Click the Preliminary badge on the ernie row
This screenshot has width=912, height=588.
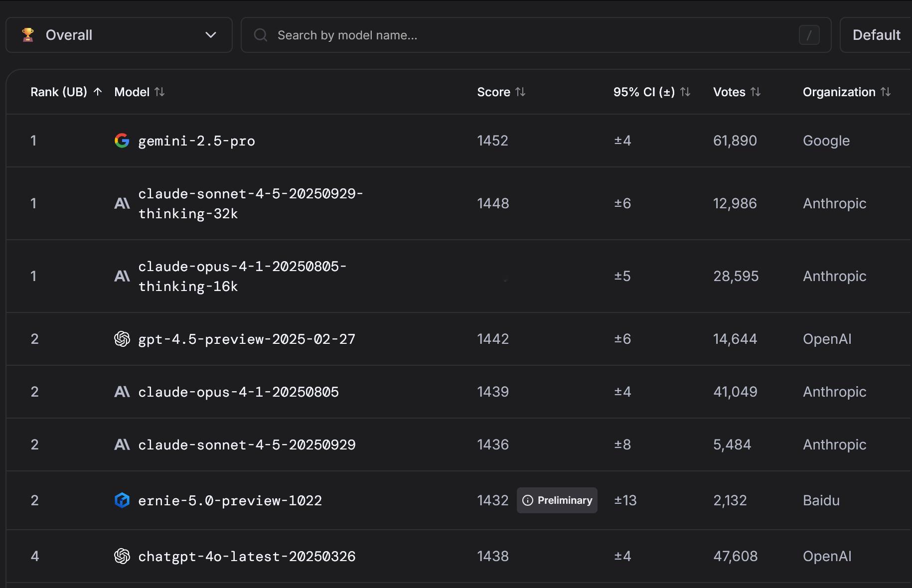click(557, 500)
